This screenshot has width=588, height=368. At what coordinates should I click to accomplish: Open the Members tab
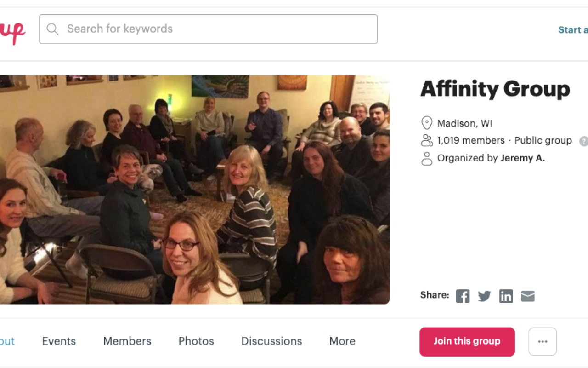pos(127,341)
